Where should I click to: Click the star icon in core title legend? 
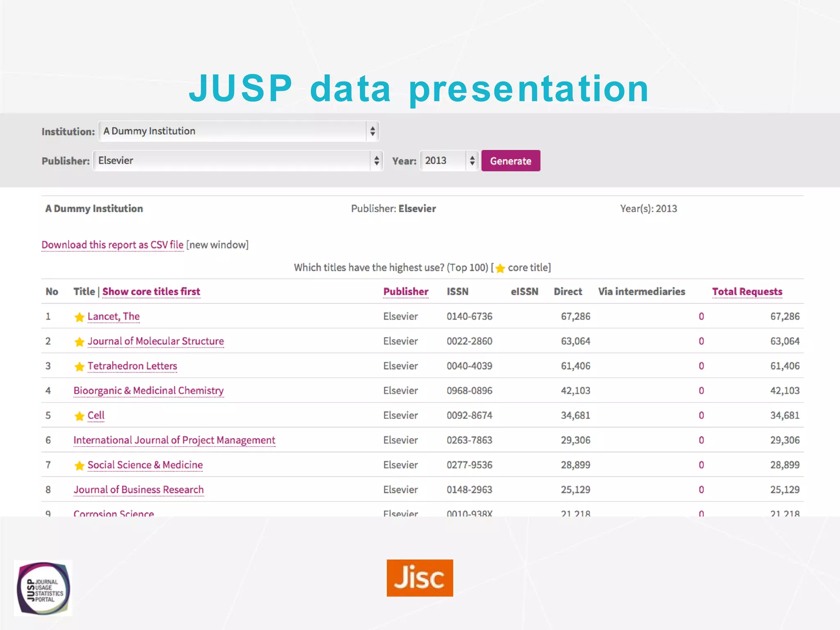click(x=500, y=268)
